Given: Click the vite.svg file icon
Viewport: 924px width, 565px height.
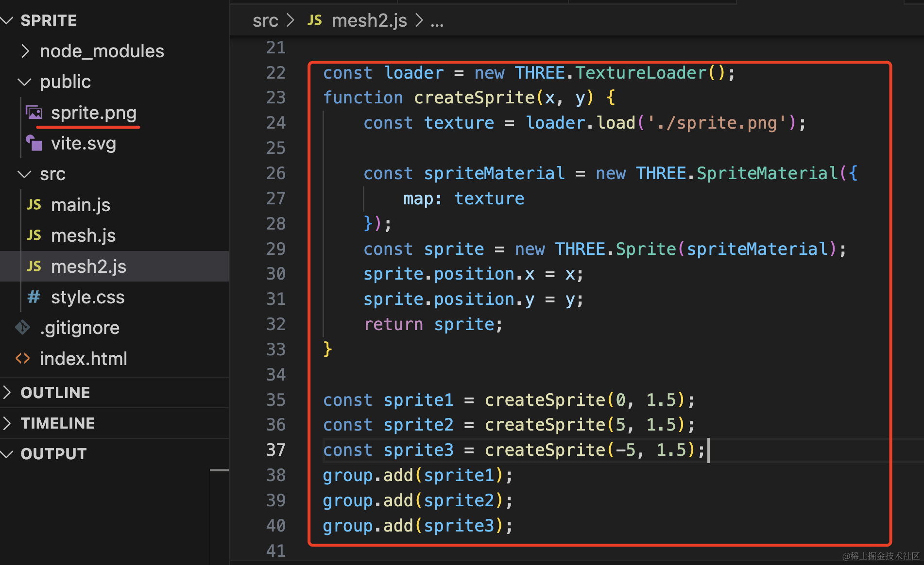Looking at the screenshot, I should tap(34, 143).
